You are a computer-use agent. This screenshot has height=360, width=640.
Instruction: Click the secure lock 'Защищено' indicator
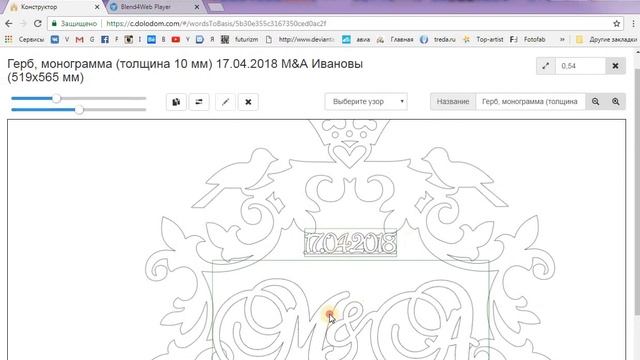74,24
